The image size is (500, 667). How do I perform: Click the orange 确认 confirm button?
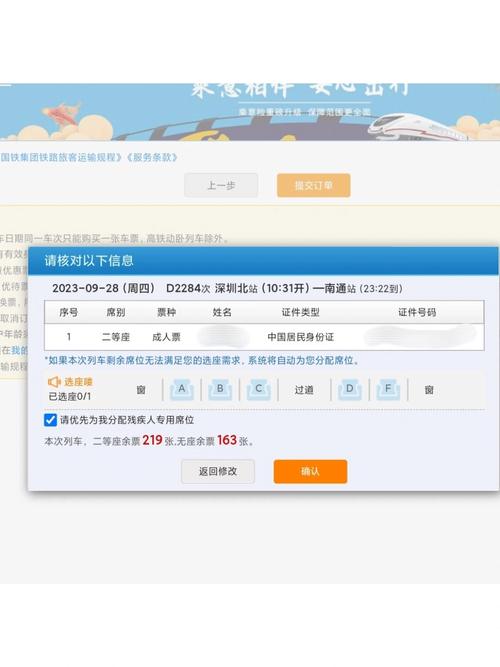point(310,471)
